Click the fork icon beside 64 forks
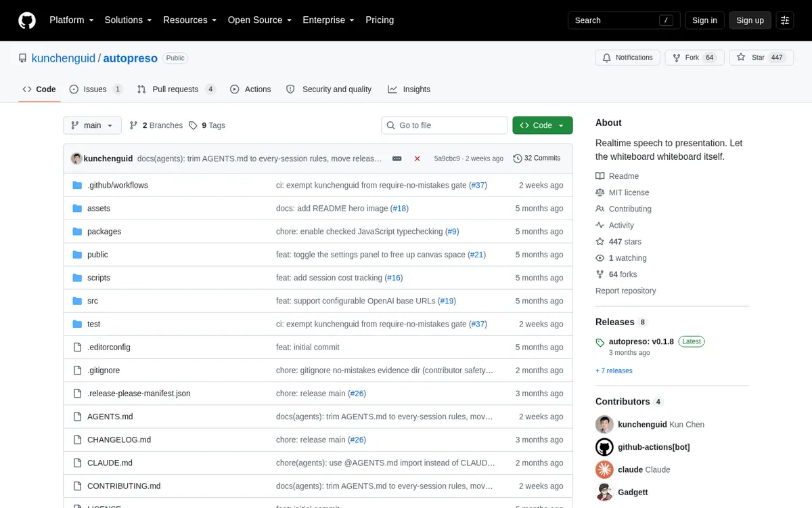The width and height of the screenshot is (812, 508). (600, 274)
